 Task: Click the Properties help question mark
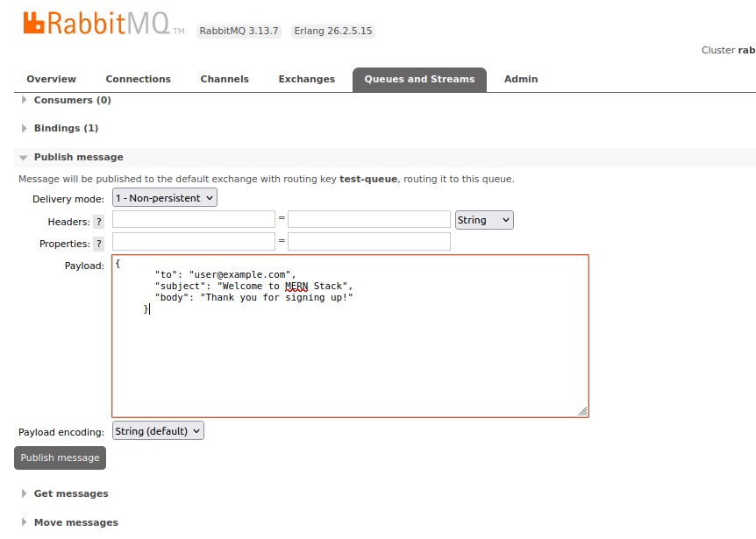point(99,244)
